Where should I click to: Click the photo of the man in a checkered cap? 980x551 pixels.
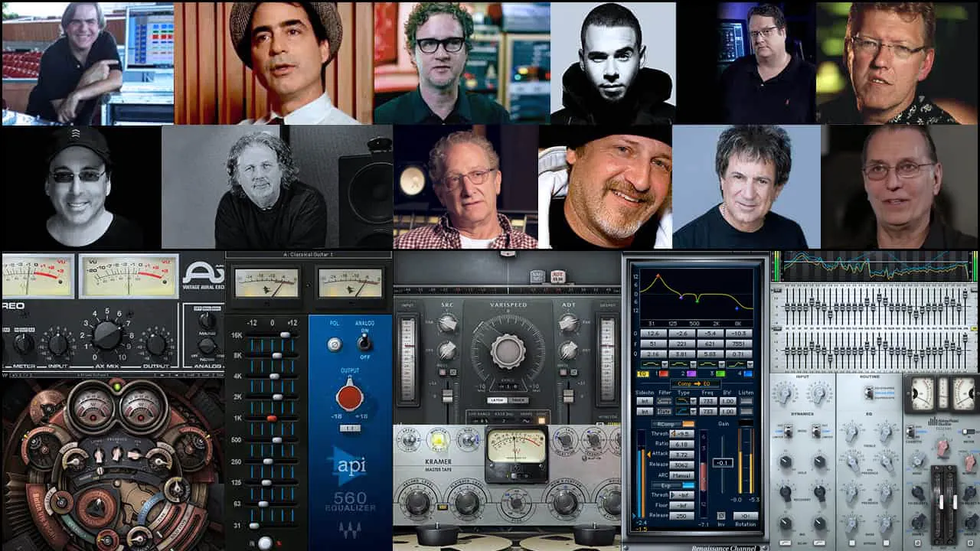274,63
